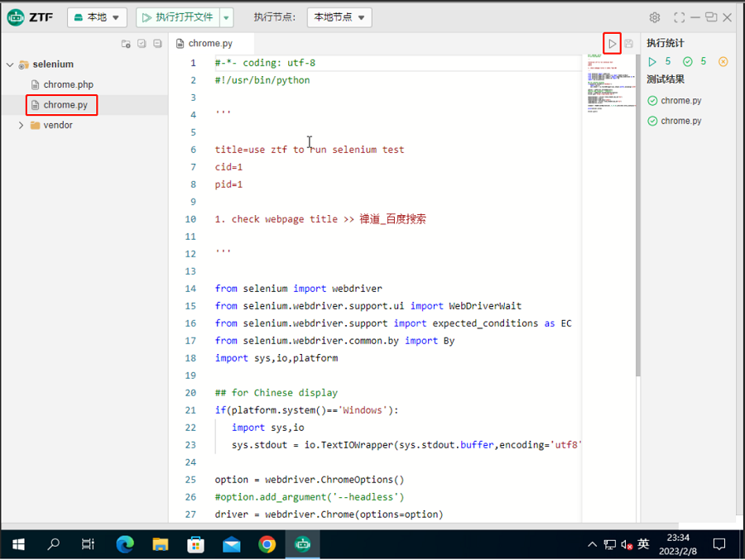Screen dimensions: 745x560
Task: Select the selenium workspace folder
Action: pyautogui.click(x=53, y=65)
